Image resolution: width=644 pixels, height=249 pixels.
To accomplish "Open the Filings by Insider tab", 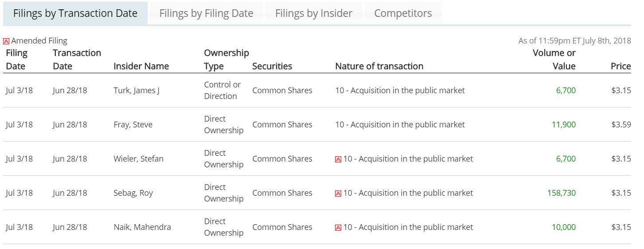I will [x=314, y=13].
